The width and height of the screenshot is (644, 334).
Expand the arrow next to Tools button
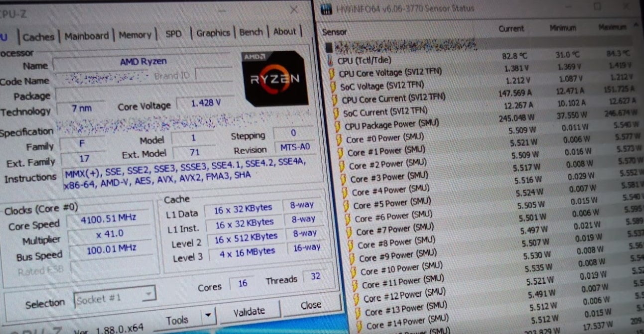208,316
